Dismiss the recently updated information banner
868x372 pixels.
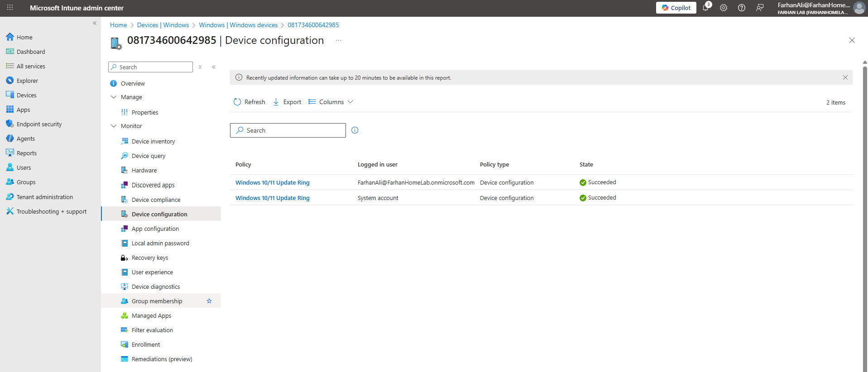[x=845, y=77]
